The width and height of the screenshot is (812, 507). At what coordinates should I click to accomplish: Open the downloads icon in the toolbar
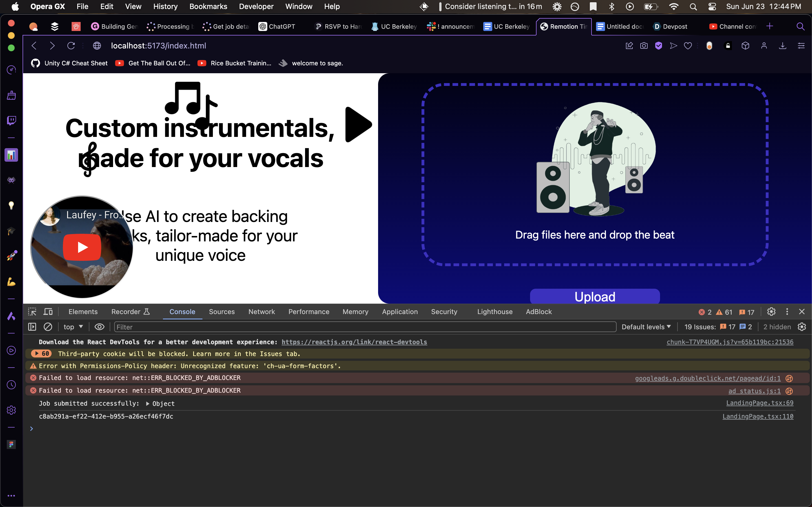point(782,46)
